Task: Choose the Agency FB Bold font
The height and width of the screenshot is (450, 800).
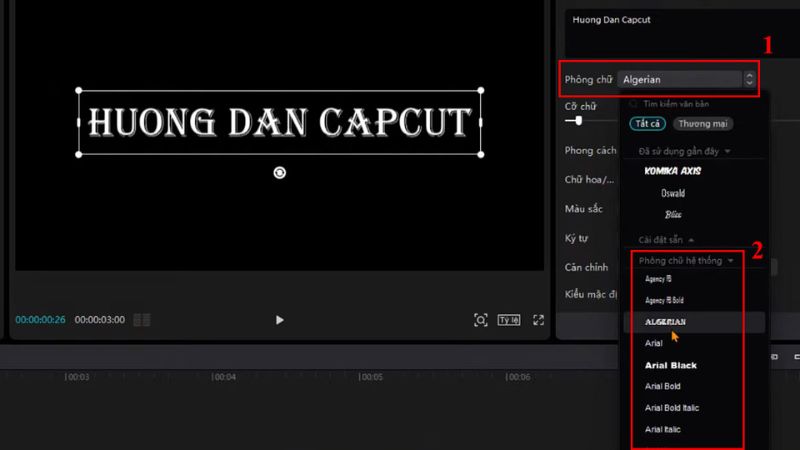Action: [664, 301]
